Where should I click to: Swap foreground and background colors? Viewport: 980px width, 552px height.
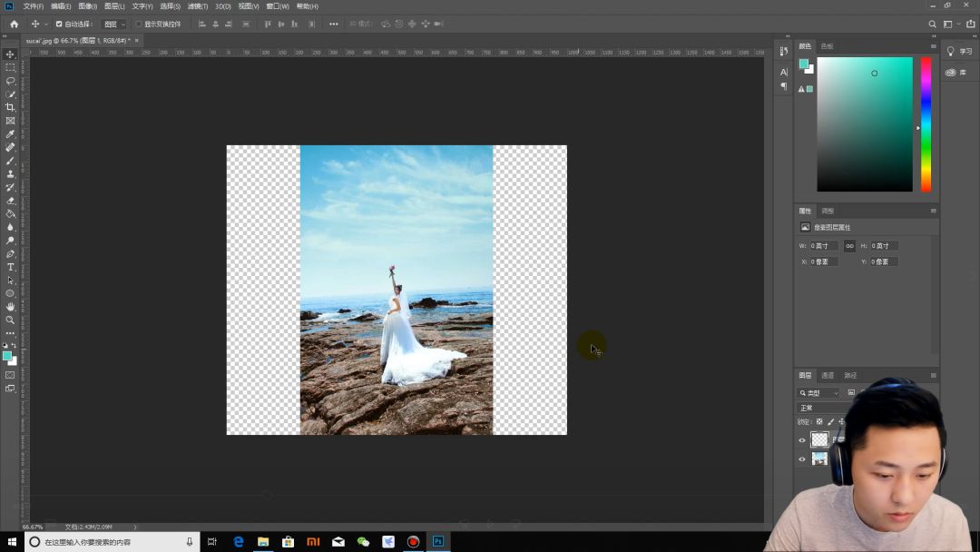pos(14,345)
